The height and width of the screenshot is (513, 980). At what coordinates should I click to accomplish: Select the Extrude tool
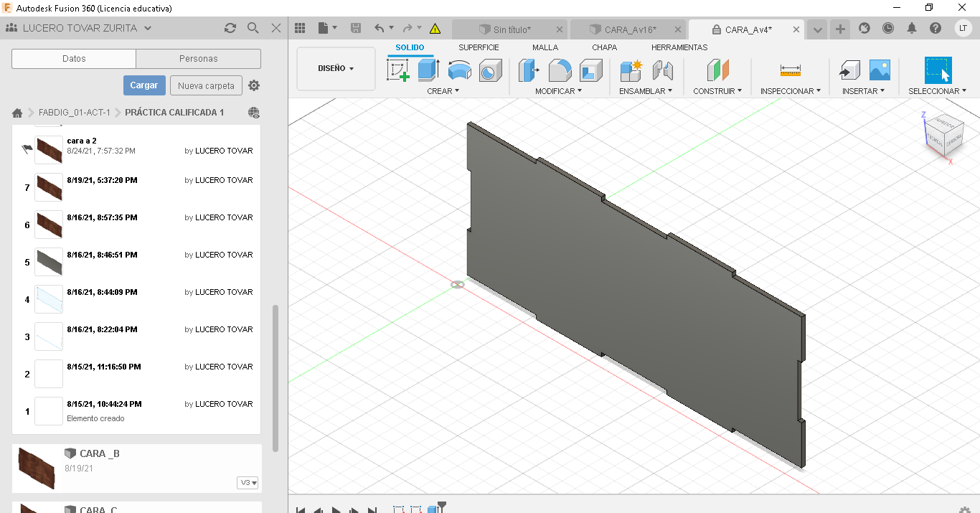click(x=428, y=70)
